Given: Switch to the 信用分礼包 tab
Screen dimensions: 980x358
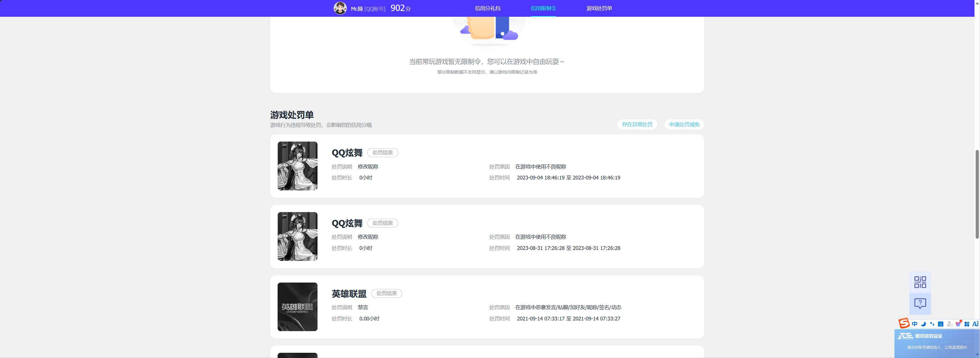Looking at the screenshot, I should click(487, 8).
